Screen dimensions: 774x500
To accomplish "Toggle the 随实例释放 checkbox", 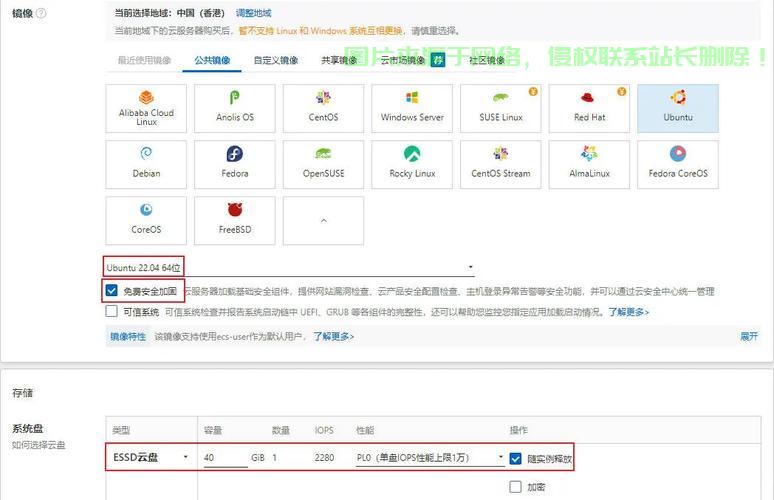I will pyautogui.click(x=515, y=459).
